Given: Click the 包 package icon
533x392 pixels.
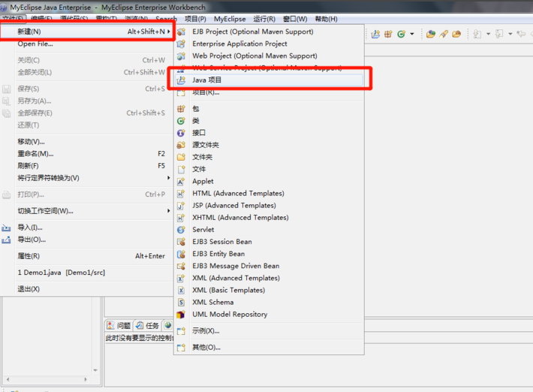Looking at the screenshot, I should pos(181,109).
